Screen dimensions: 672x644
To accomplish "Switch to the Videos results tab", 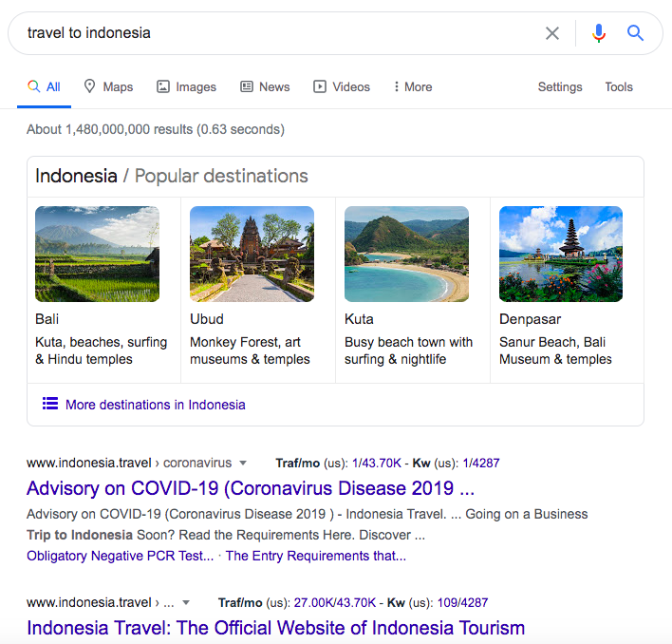I will click(x=342, y=86).
